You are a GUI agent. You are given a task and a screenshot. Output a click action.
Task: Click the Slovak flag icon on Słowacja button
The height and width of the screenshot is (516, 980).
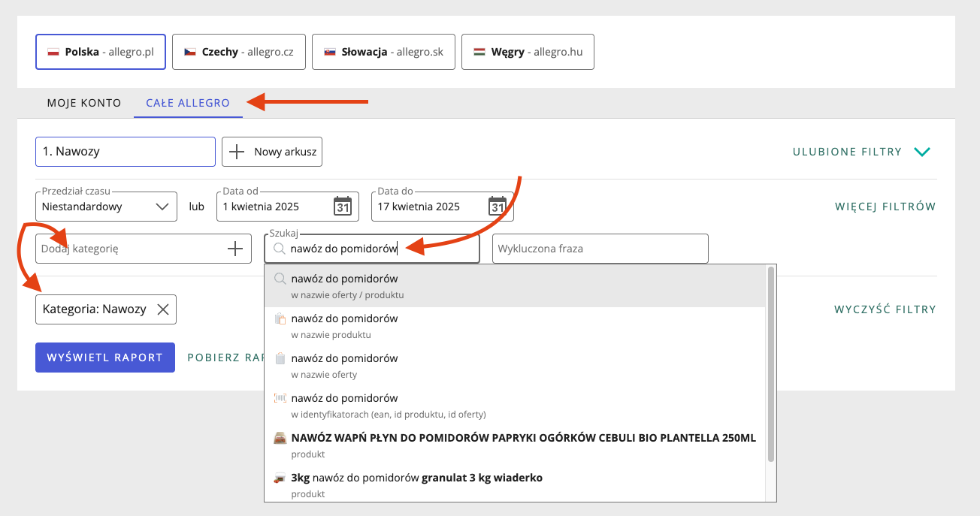(330, 52)
